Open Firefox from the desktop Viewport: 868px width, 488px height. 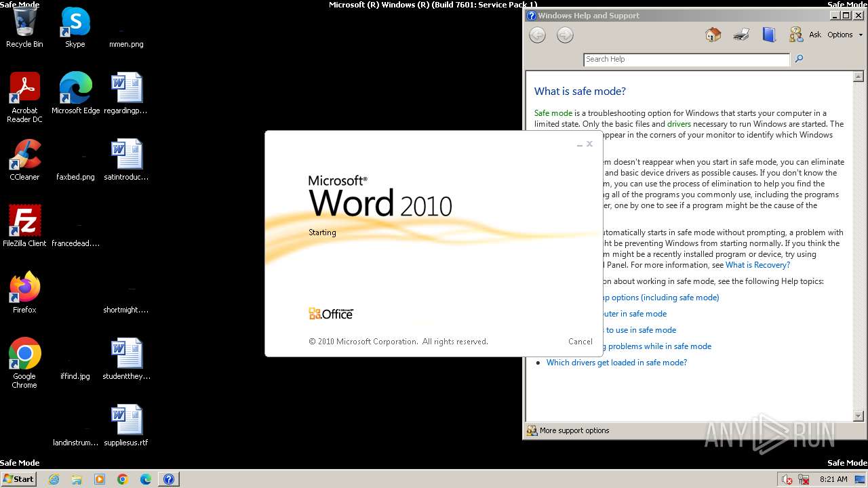click(24, 293)
